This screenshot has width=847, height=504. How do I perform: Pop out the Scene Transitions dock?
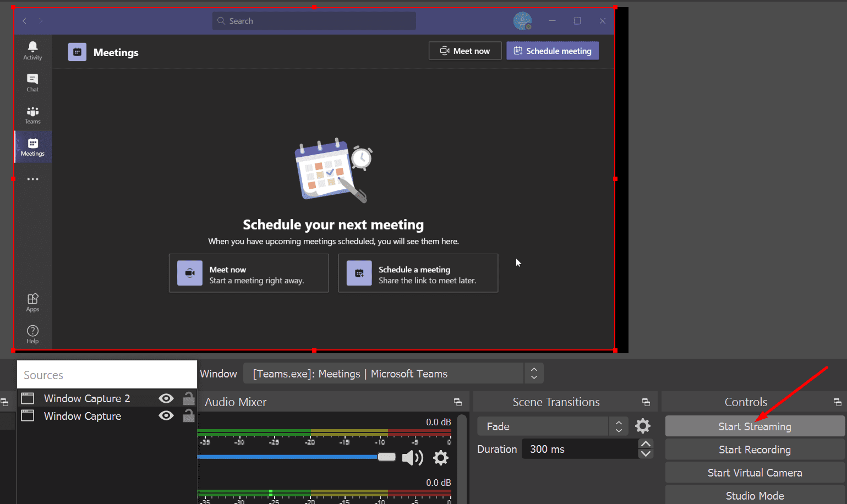click(x=646, y=402)
